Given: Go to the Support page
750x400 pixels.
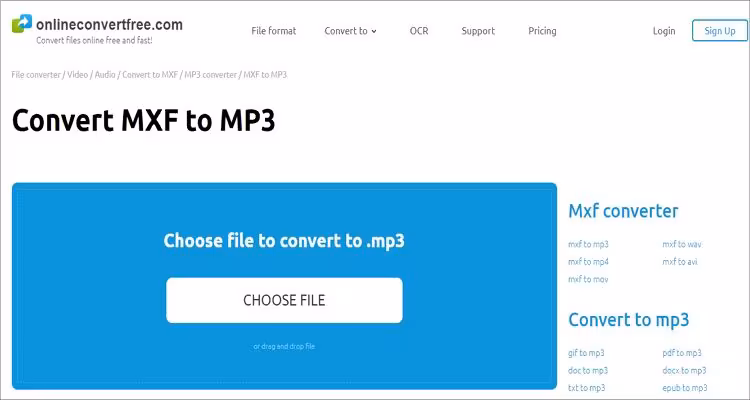Looking at the screenshot, I should (478, 31).
